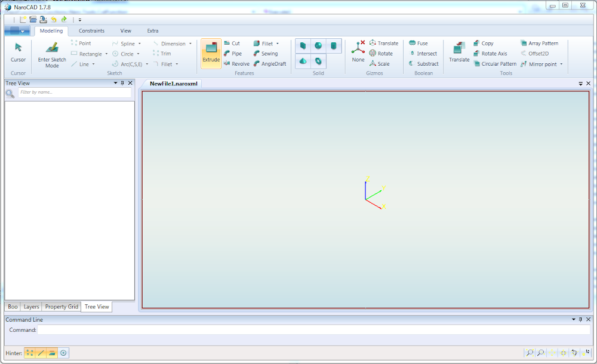Open the Mirror point dropdown arrow
Screen dimensions: 597x364
click(x=561, y=64)
